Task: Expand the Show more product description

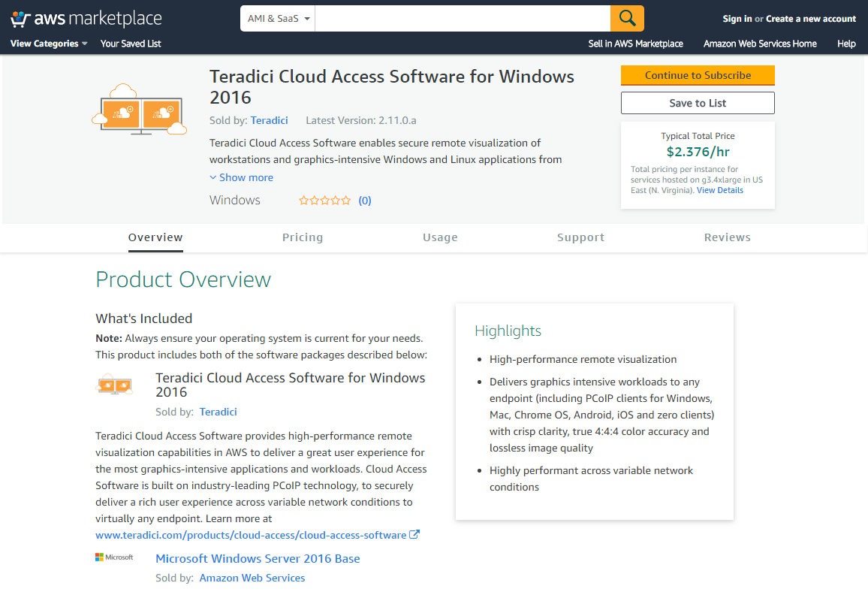Action: (x=241, y=177)
